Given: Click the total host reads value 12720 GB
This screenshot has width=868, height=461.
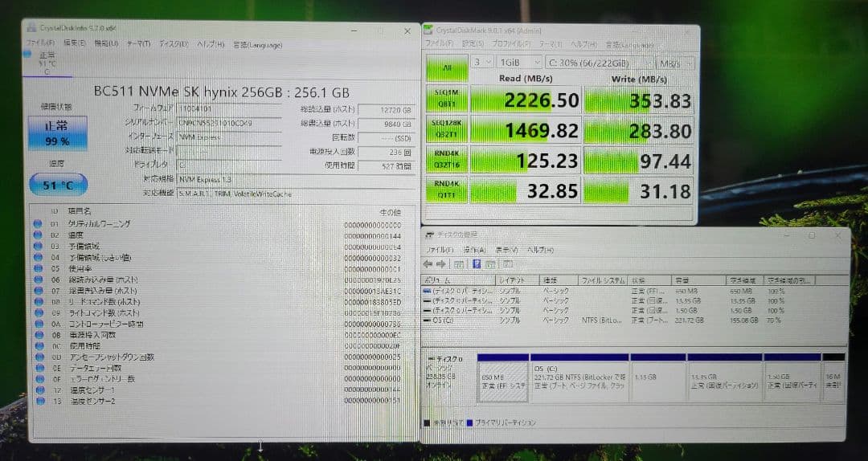Looking at the screenshot, I should pos(386,109).
